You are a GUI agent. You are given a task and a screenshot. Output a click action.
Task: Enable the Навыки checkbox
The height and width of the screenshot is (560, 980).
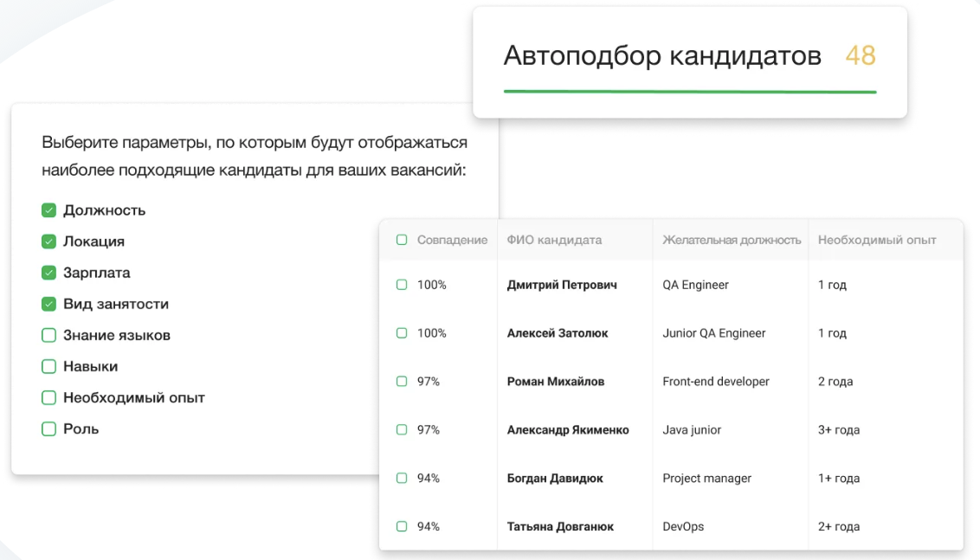48,366
